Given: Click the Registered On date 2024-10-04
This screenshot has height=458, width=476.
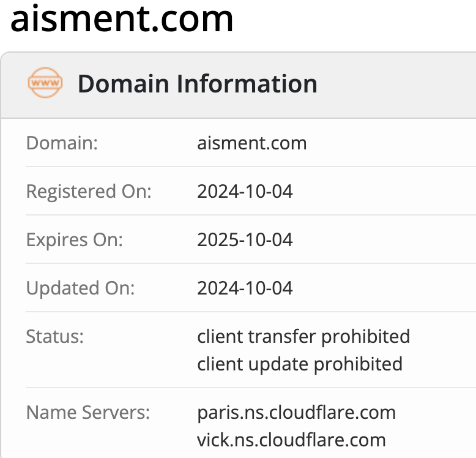Looking at the screenshot, I should pos(245,191).
